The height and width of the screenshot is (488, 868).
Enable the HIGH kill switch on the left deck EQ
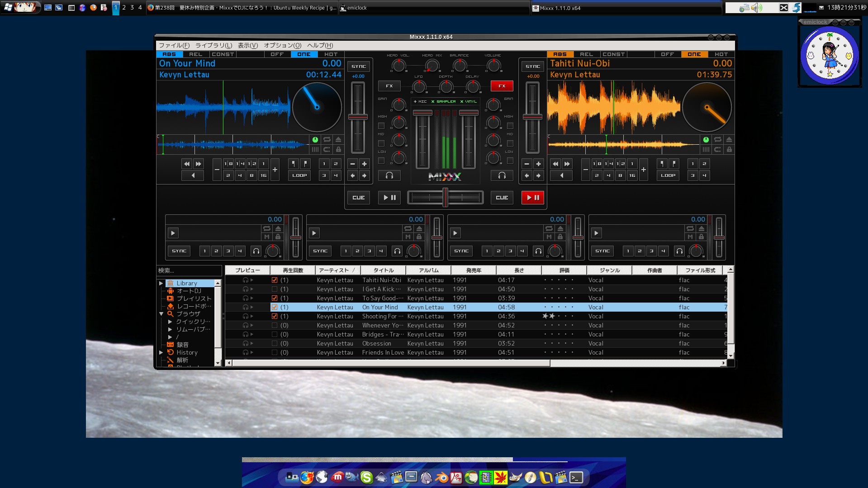(381, 125)
